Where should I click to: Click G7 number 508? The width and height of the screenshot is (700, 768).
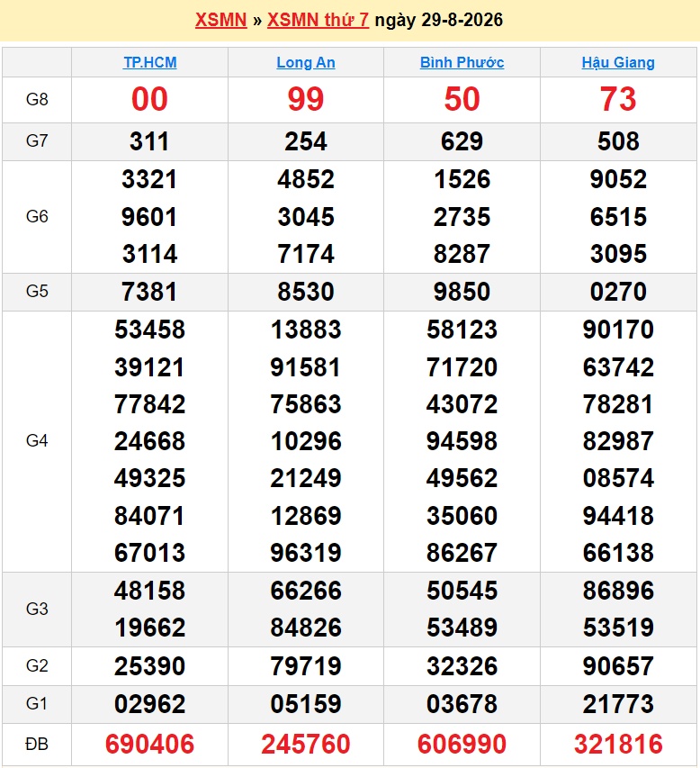(618, 141)
